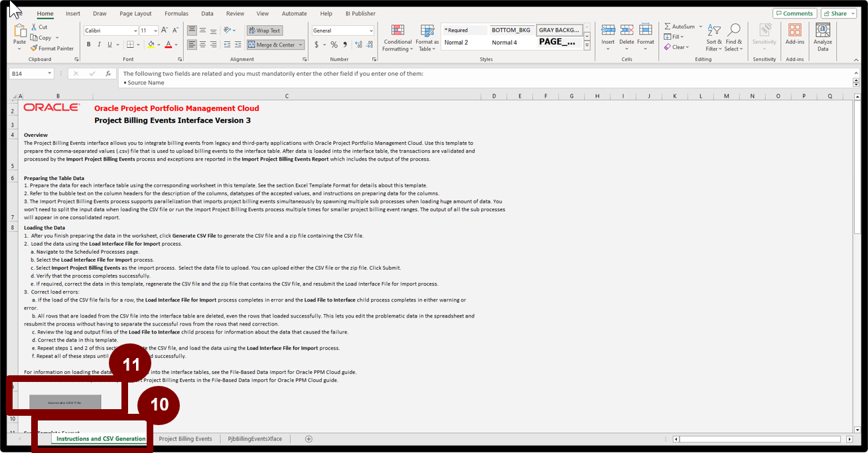Open the Calibri font name dropdown
This screenshot has width=868, height=453.
coord(135,31)
